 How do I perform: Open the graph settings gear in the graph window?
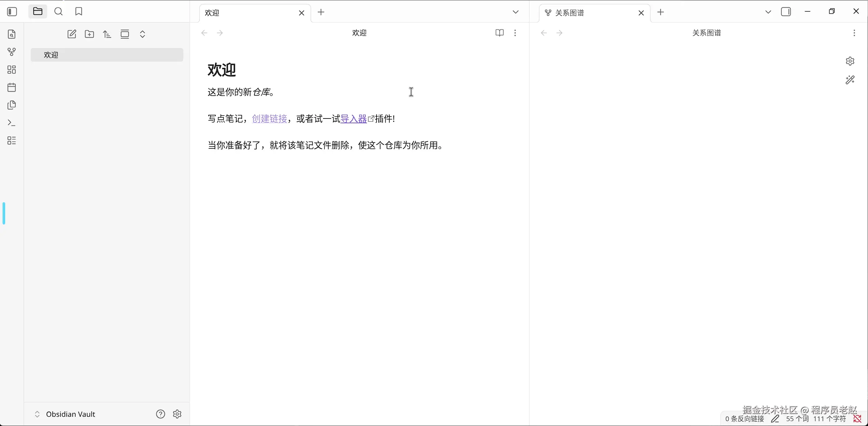(851, 61)
